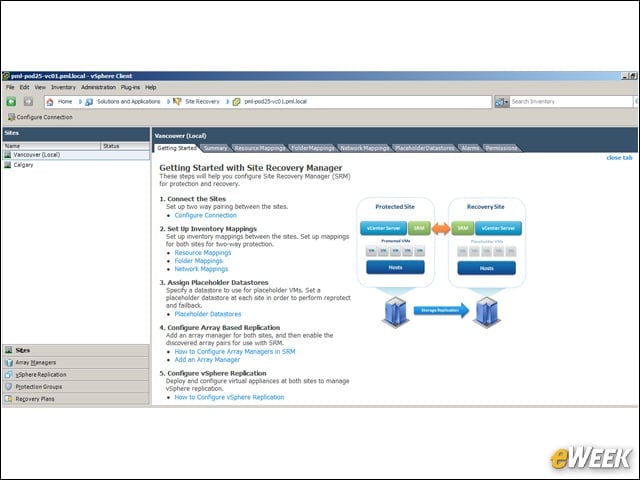Viewport: 640px width, 480px height.
Task: Select Calgary in the Sites list
Action: click(76, 165)
